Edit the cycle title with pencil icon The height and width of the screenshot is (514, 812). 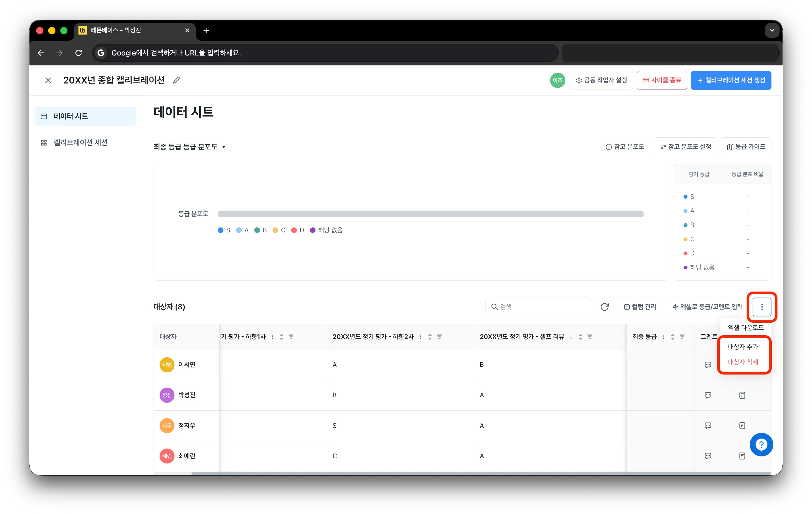(176, 80)
